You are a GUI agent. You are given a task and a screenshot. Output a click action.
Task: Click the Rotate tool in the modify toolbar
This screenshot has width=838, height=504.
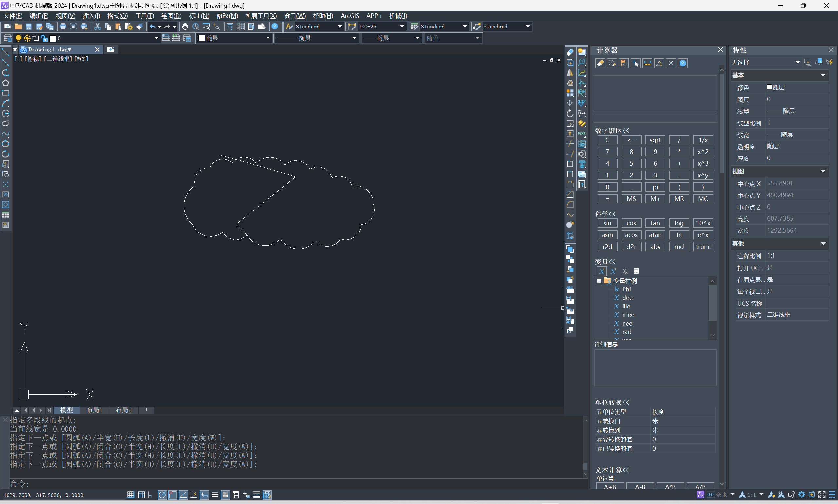(x=570, y=113)
